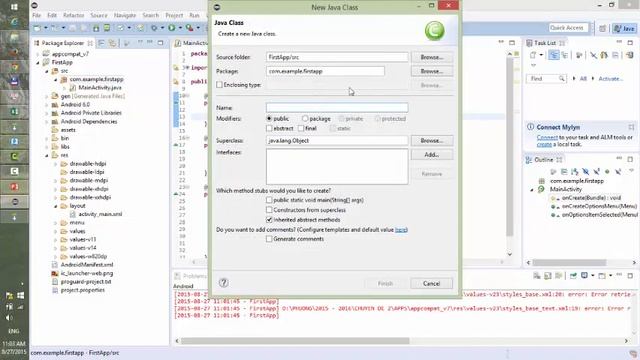Click the Outline horizontal scrollbar

569,262
